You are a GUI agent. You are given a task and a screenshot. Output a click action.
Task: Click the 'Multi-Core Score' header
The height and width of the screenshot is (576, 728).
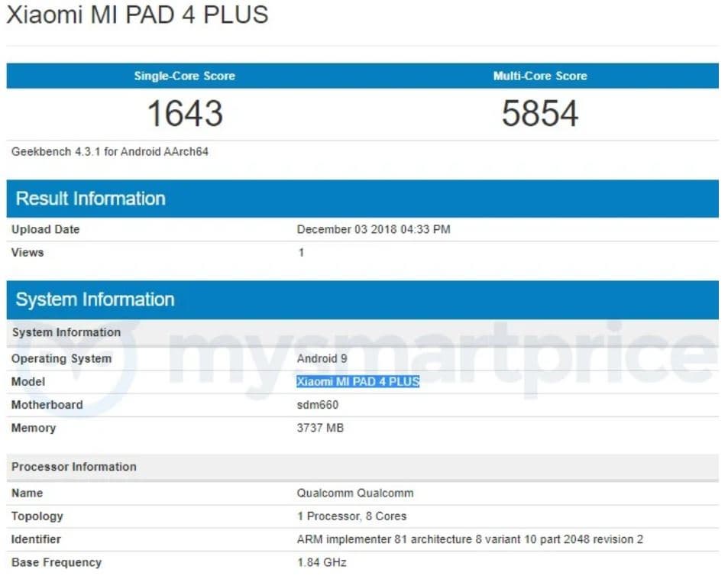click(540, 76)
